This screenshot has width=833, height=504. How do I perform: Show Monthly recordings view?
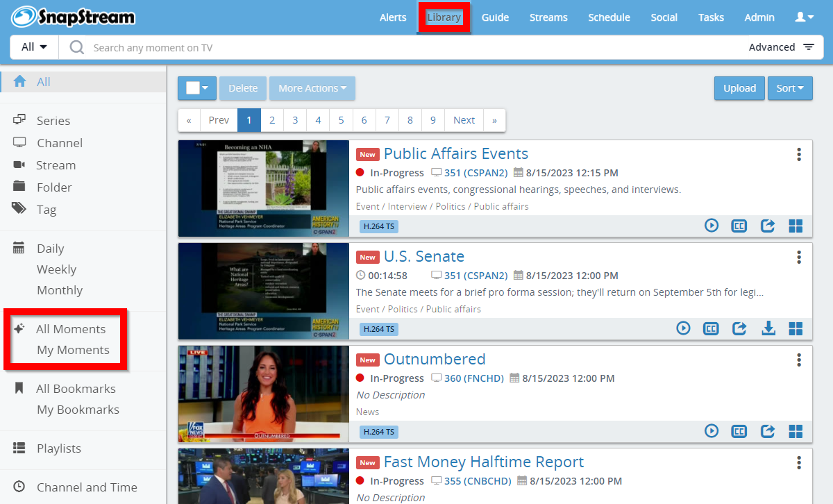60,290
